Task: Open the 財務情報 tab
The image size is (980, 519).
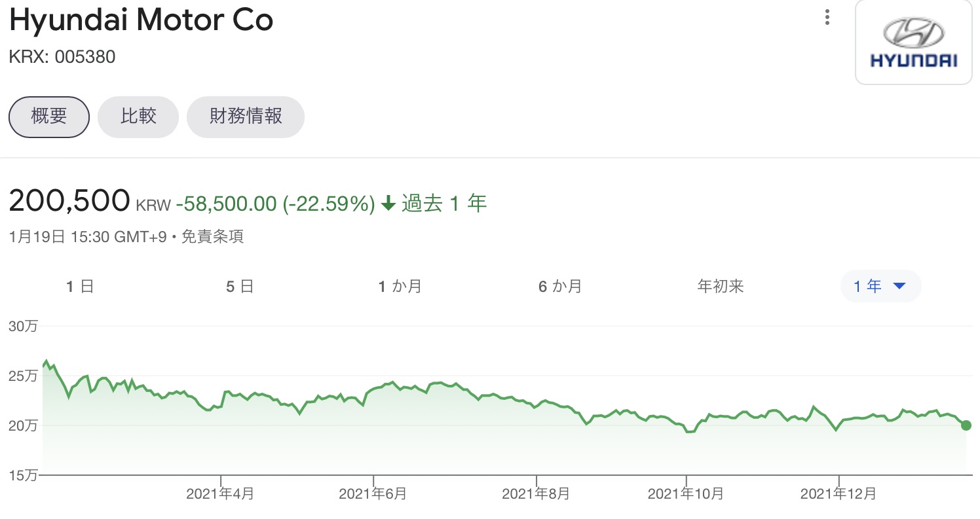Action: coord(246,116)
